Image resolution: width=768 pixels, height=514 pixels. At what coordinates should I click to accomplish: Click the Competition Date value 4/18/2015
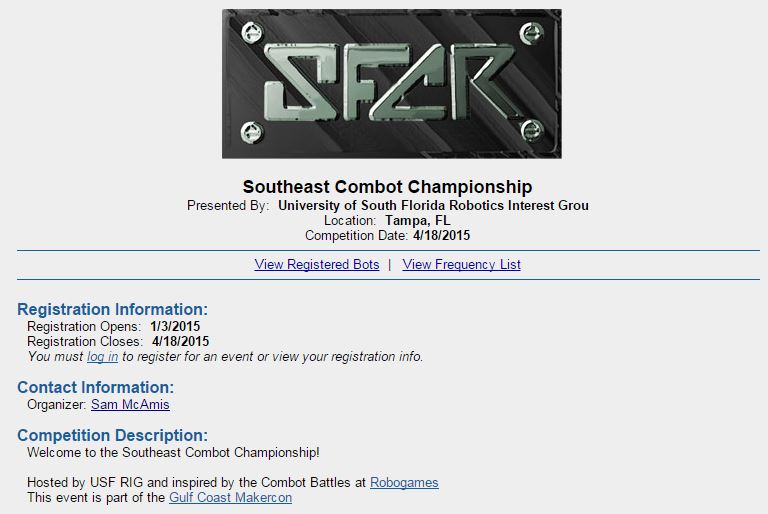441,236
